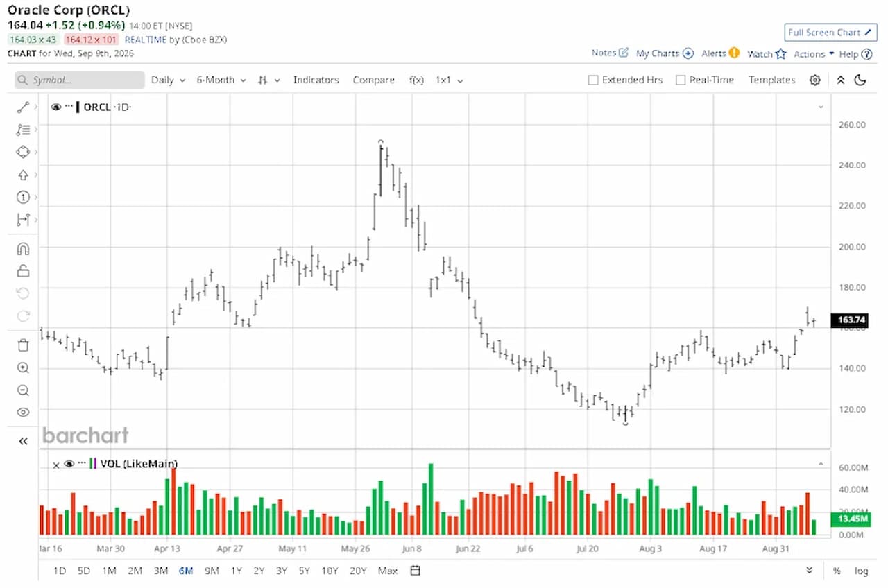Screen dimensions: 888x588
Task: Click the 13.45M volume label
Action: coord(851,520)
